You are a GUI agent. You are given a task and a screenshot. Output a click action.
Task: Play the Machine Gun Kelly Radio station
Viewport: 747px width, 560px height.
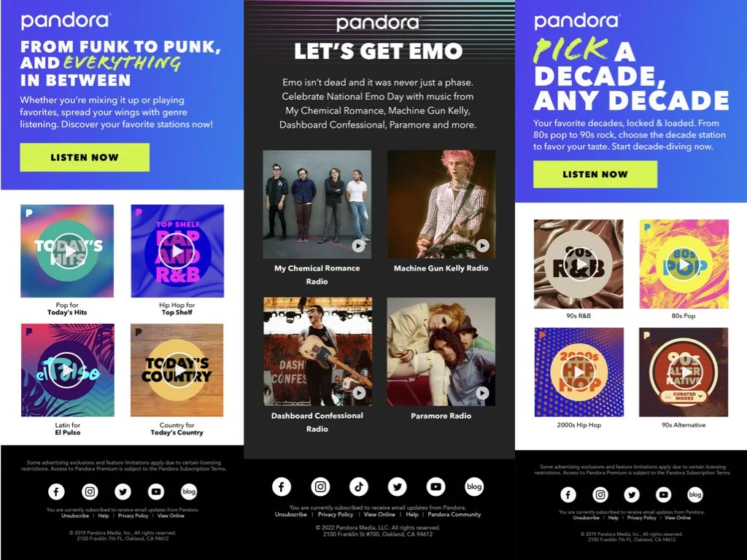tap(483, 245)
